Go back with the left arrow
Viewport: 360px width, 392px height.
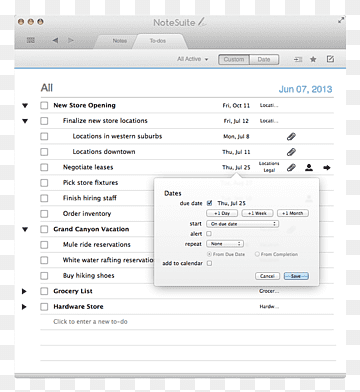pyautogui.click(x=55, y=40)
